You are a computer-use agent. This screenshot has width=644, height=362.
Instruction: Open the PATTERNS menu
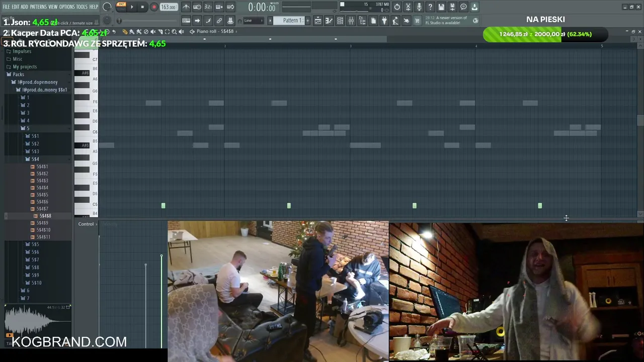(38, 7)
